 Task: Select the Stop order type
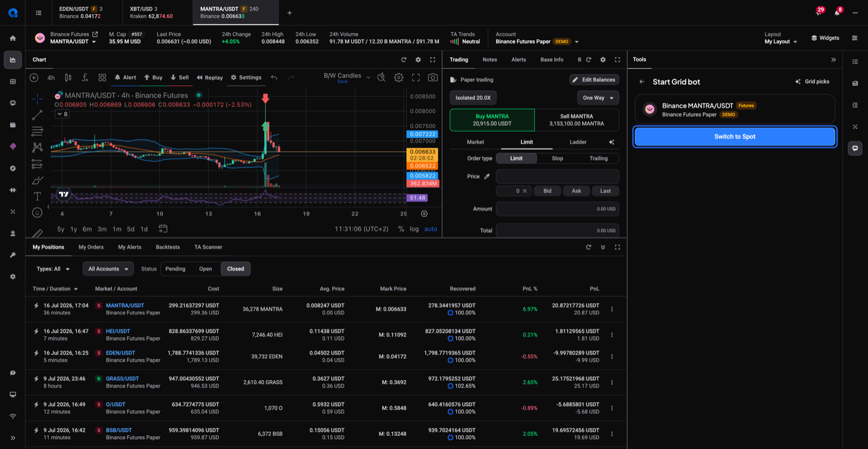click(x=557, y=158)
